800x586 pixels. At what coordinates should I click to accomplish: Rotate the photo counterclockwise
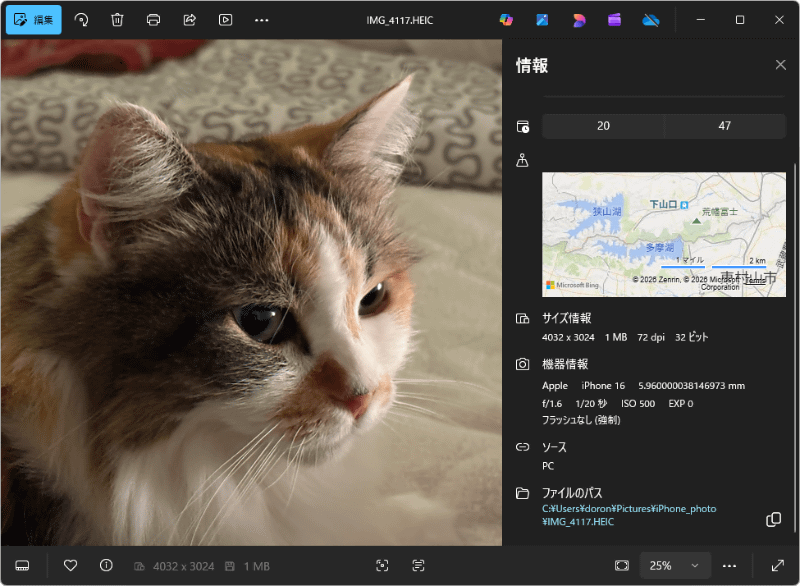[x=81, y=19]
